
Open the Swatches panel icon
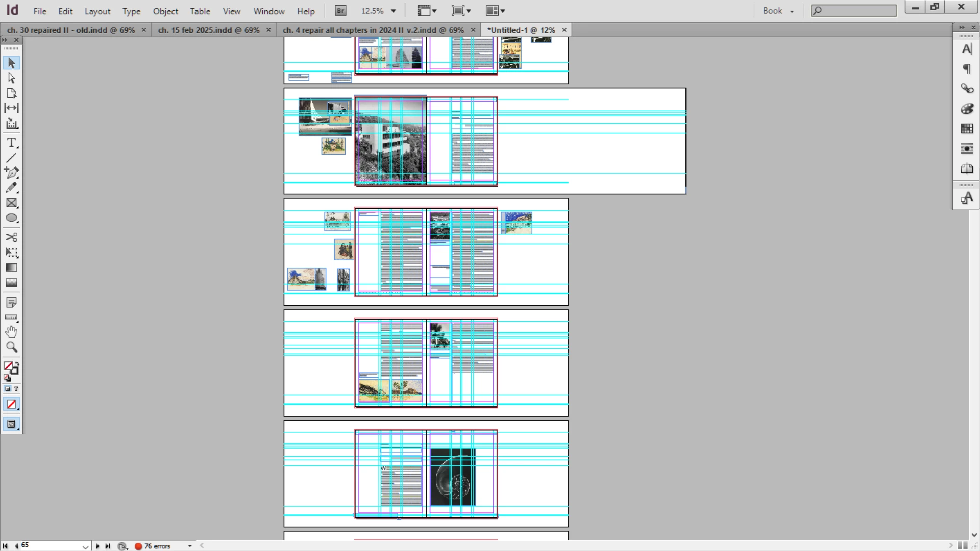[967, 129]
